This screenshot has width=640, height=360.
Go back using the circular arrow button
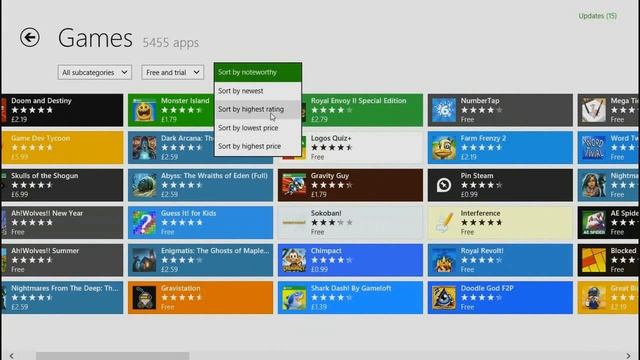pos(30,38)
